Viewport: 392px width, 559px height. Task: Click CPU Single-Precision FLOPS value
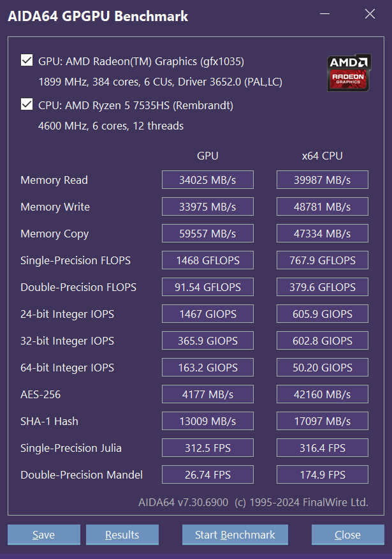323,260
